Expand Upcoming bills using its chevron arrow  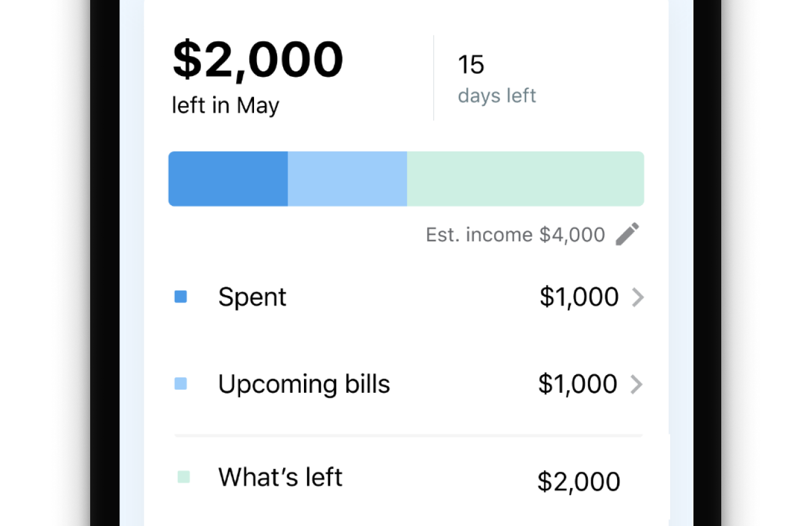pos(637,385)
